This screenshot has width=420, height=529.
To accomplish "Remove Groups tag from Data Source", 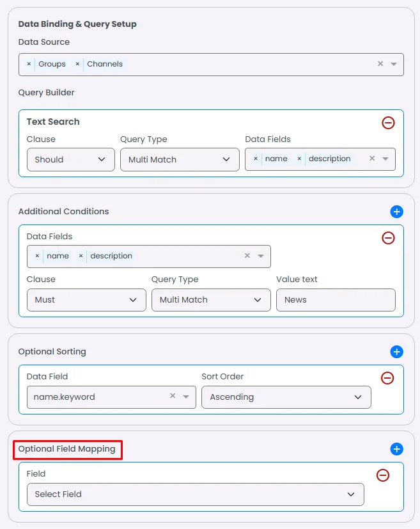I will point(29,64).
